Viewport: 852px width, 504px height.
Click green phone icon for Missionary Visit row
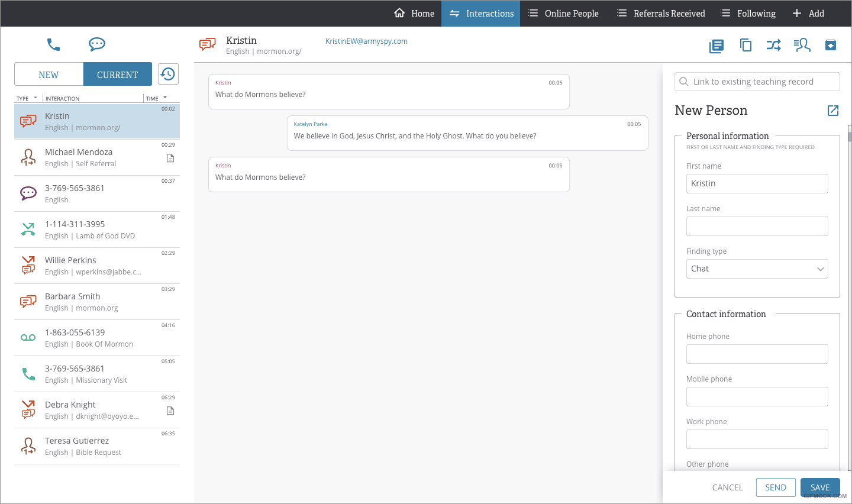pyautogui.click(x=28, y=374)
